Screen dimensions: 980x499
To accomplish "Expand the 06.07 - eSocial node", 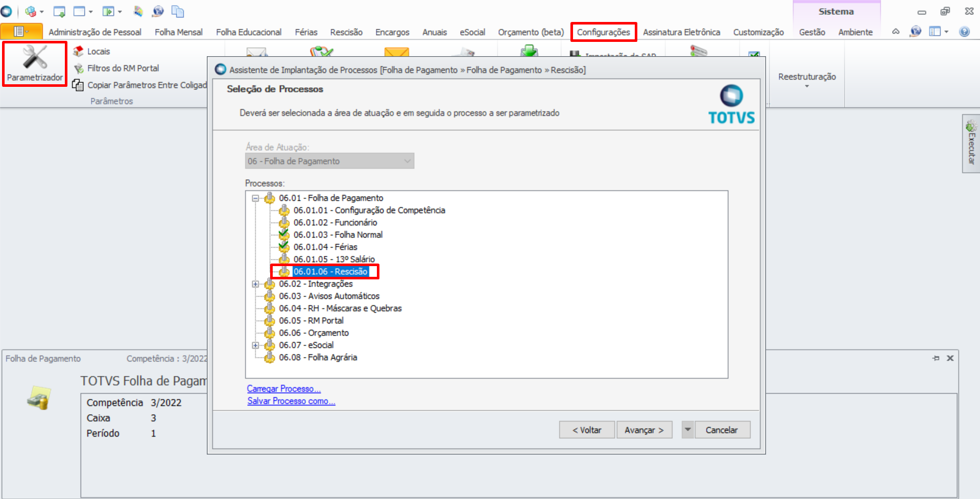I will (255, 345).
